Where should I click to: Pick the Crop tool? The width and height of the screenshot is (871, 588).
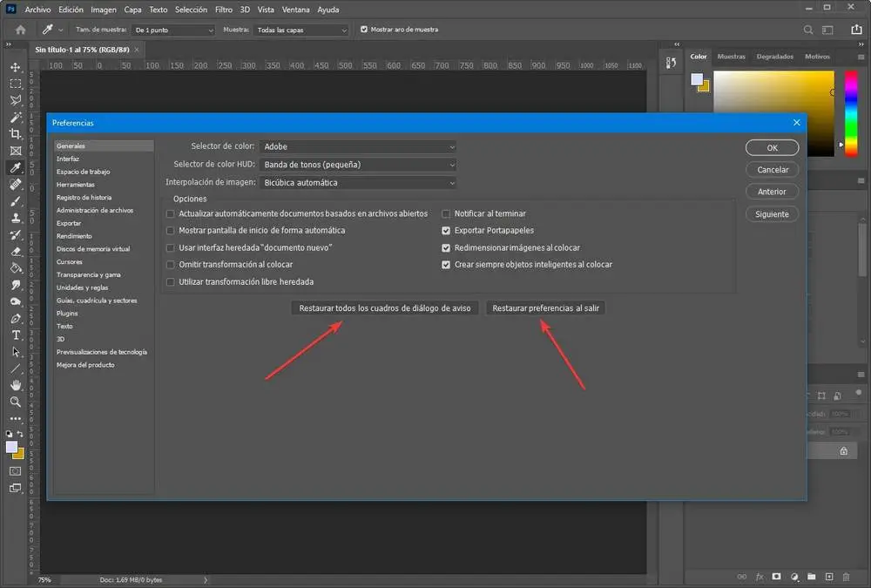16,133
